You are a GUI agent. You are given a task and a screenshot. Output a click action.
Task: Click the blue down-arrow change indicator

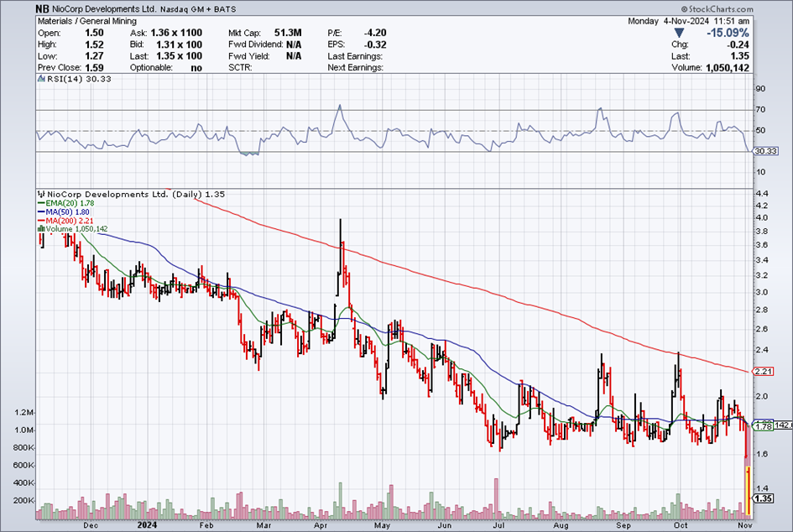coord(679,33)
